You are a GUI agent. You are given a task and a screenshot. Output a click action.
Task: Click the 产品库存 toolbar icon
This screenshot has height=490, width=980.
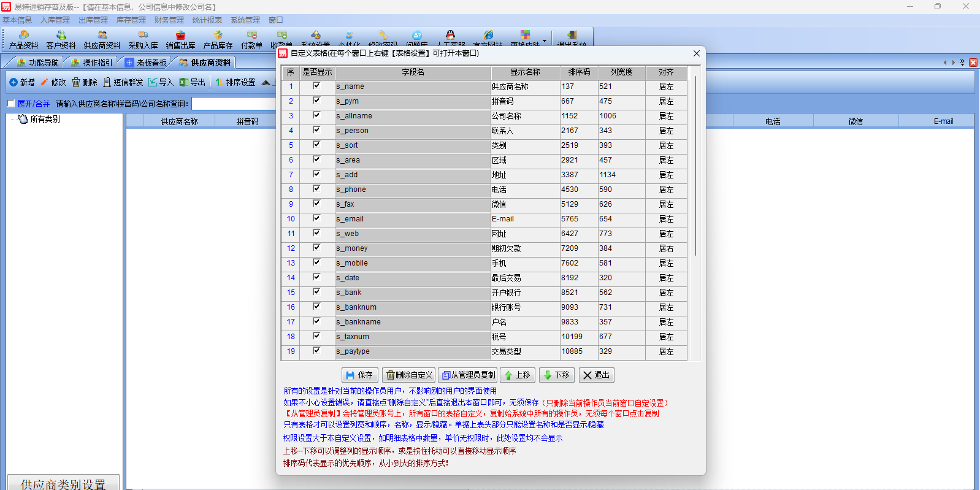tap(218, 39)
